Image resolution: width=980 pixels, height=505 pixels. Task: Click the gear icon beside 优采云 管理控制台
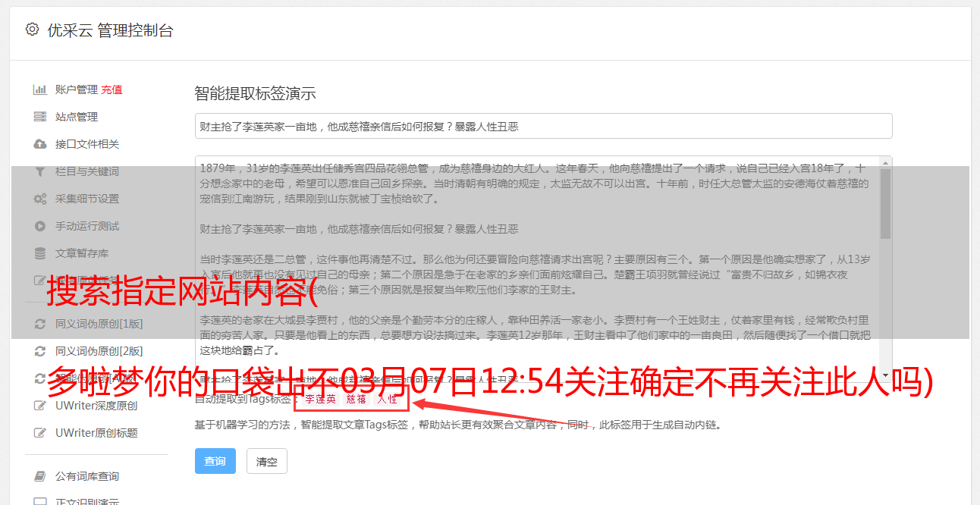coord(32,30)
